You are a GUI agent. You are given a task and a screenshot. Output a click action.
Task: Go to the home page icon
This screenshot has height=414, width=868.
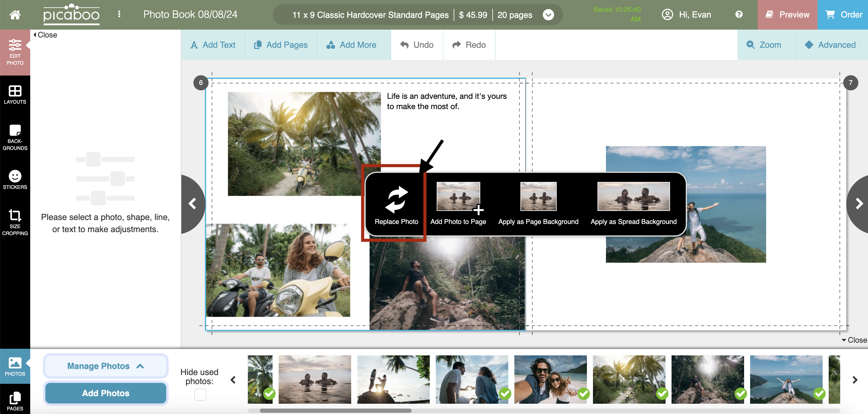pyautogui.click(x=15, y=15)
